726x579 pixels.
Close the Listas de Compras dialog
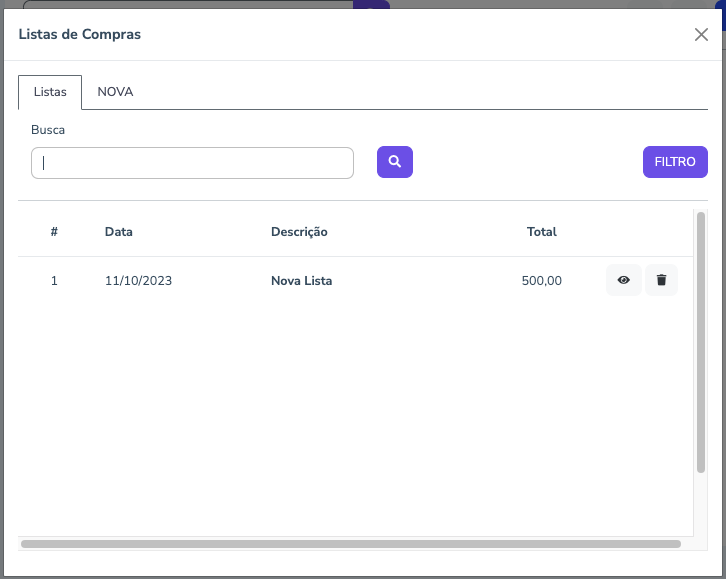tap(701, 35)
